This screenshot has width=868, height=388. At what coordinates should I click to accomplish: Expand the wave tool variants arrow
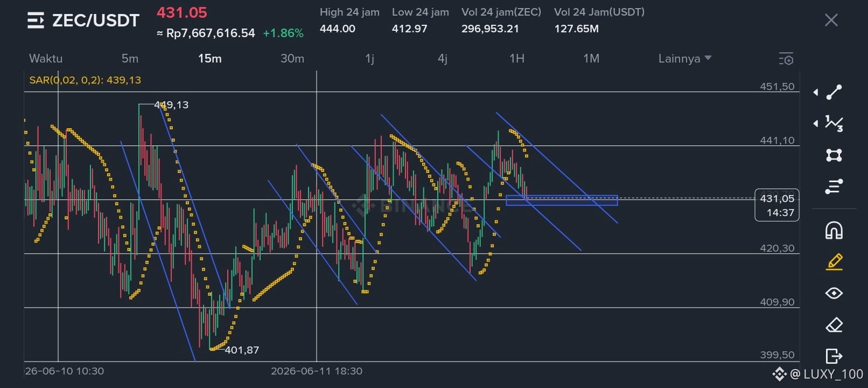(x=816, y=123)
